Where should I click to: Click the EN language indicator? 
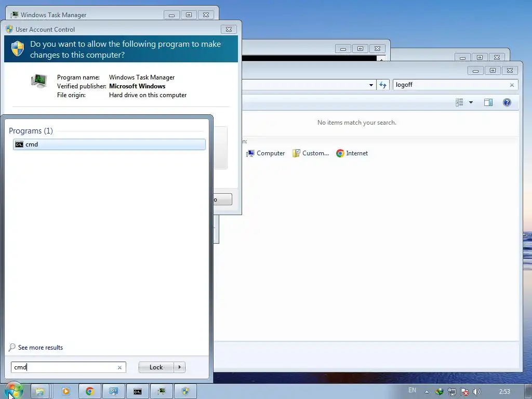click(x=412, y=390)
